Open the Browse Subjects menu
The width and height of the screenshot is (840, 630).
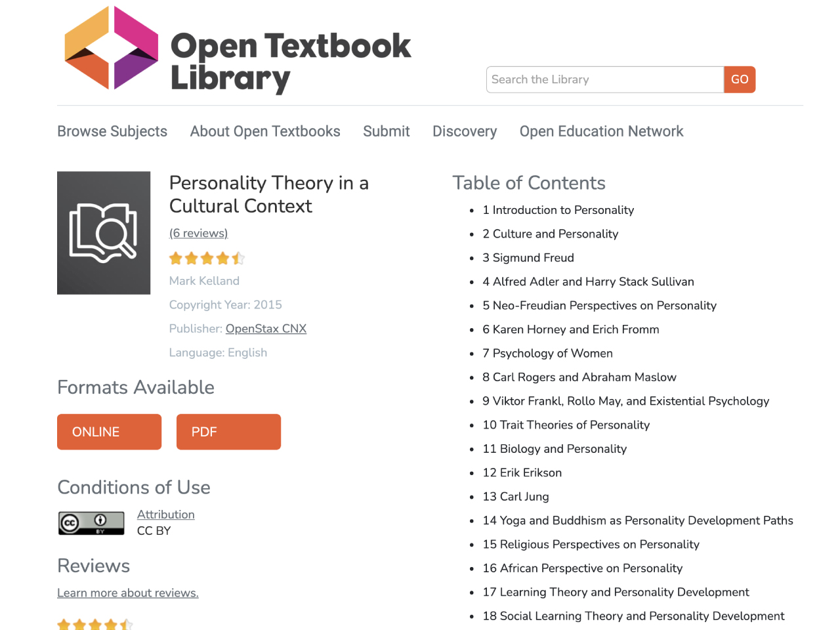coord(112,131)
